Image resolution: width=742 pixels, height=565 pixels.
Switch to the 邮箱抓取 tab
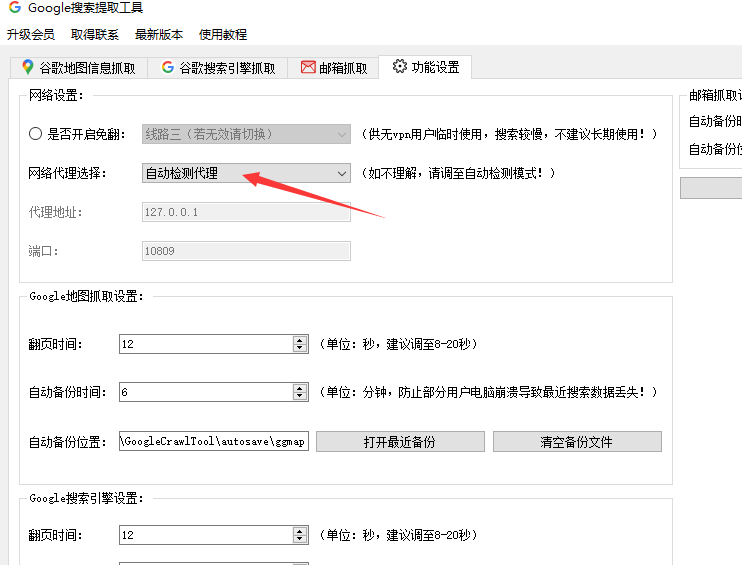point(334,68)
